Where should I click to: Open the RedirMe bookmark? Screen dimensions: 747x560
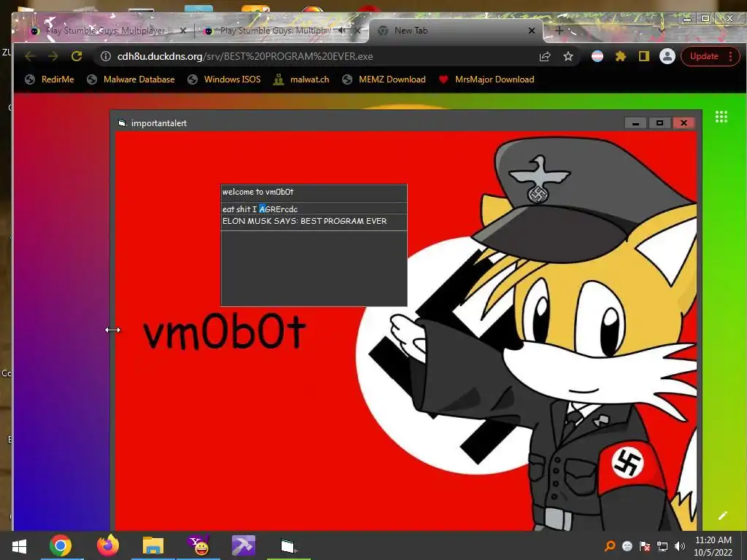[50, 79]
